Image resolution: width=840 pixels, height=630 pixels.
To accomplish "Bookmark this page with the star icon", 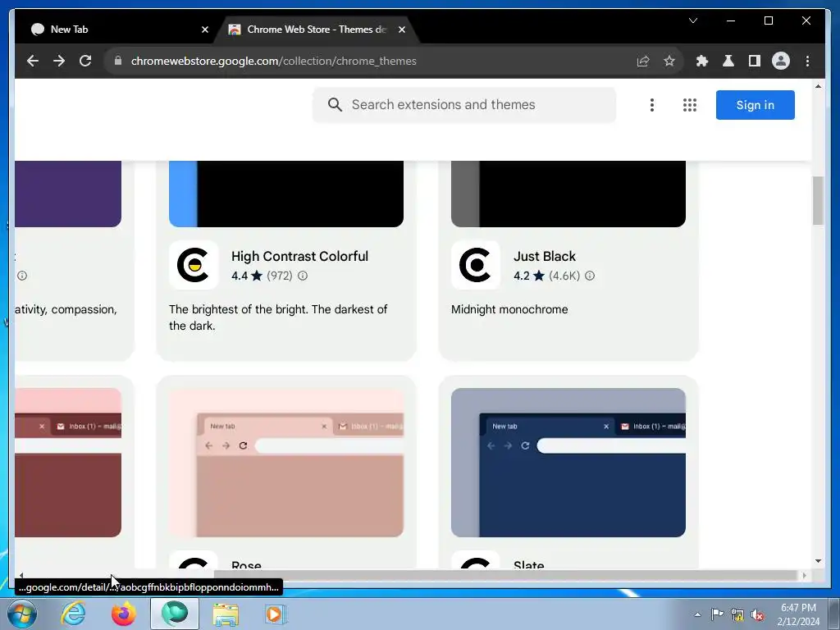I will coord(669,61).
